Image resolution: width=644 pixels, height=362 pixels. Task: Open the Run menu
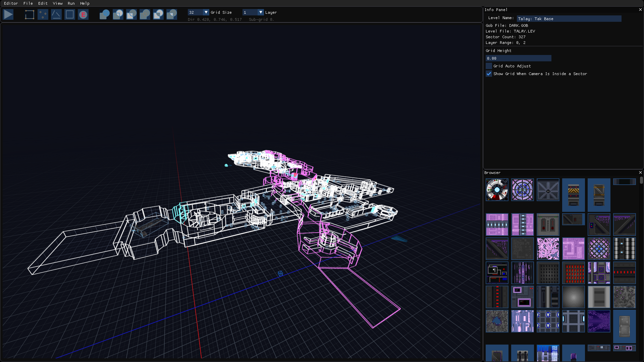pyautogui.click(x=71, y=3)
